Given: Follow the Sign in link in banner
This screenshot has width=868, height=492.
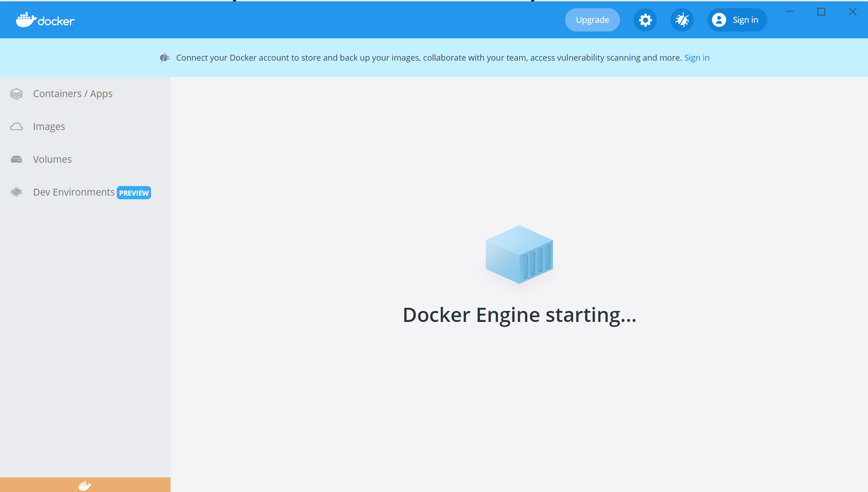Looking at the screenshot, I should tap(696, 58).
